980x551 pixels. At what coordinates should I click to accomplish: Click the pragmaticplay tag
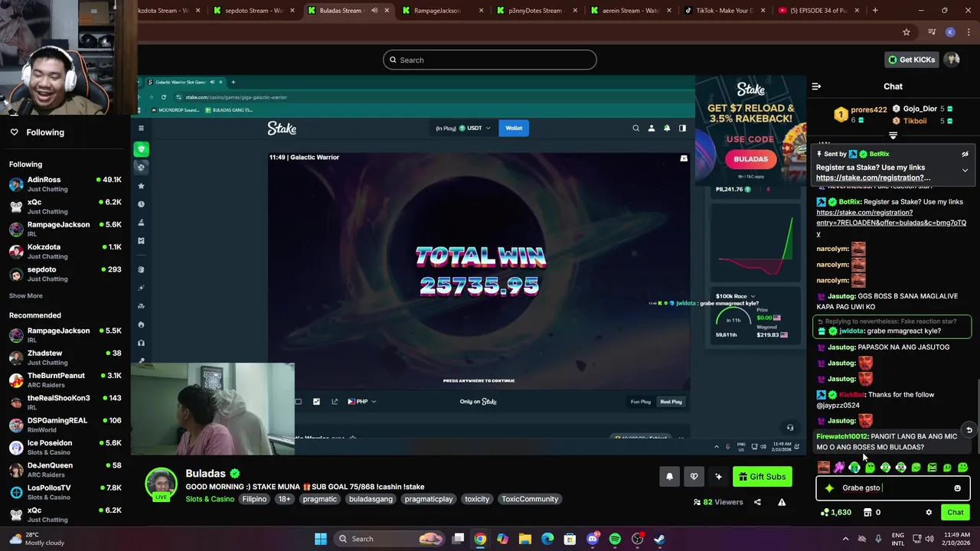tap(429, 499)
